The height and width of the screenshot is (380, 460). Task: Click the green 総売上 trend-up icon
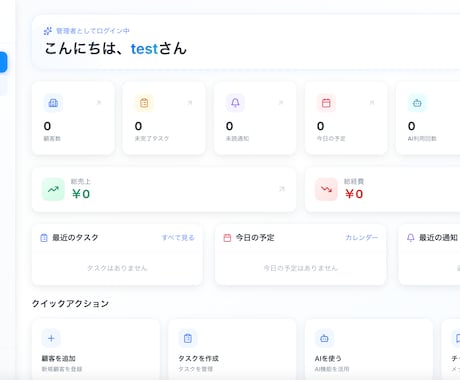point(53,189)
